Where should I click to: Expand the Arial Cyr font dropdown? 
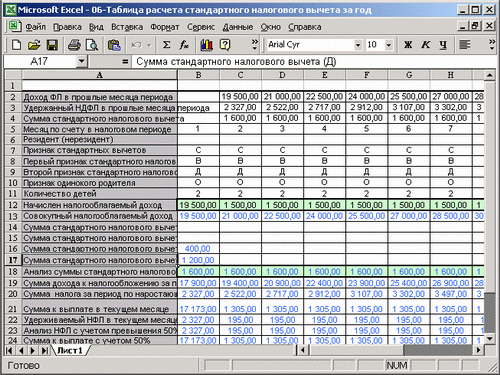tap(358, 45)
